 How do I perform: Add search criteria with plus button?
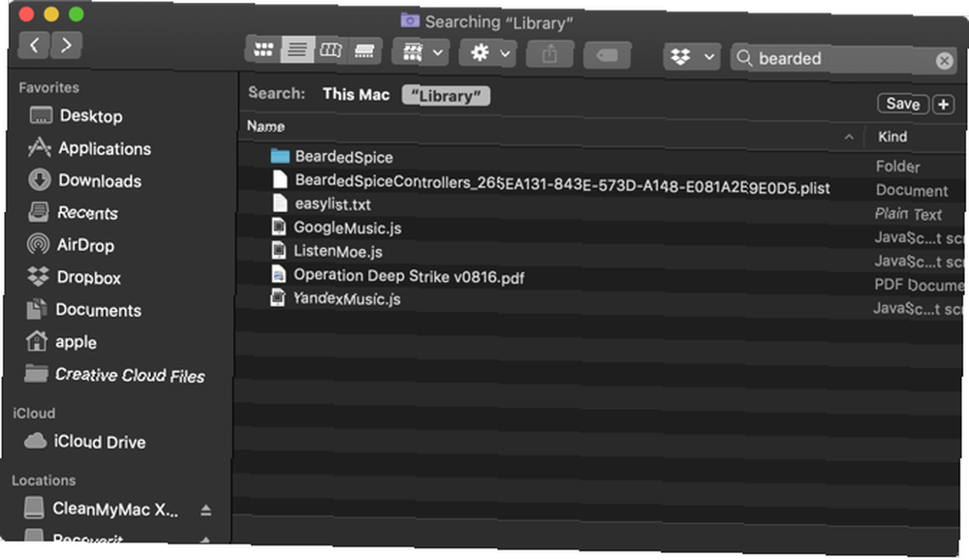[943, 105]
